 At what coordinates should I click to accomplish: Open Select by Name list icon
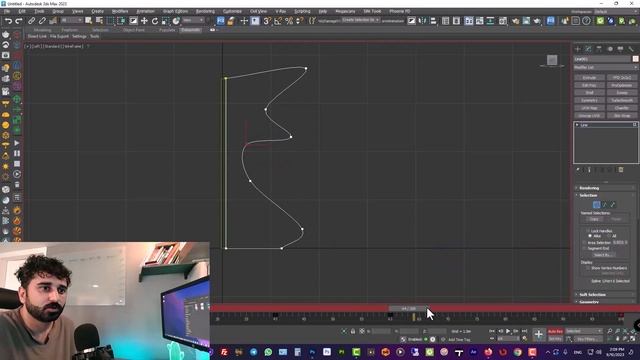pyautogui.click(x=99, y=21)
